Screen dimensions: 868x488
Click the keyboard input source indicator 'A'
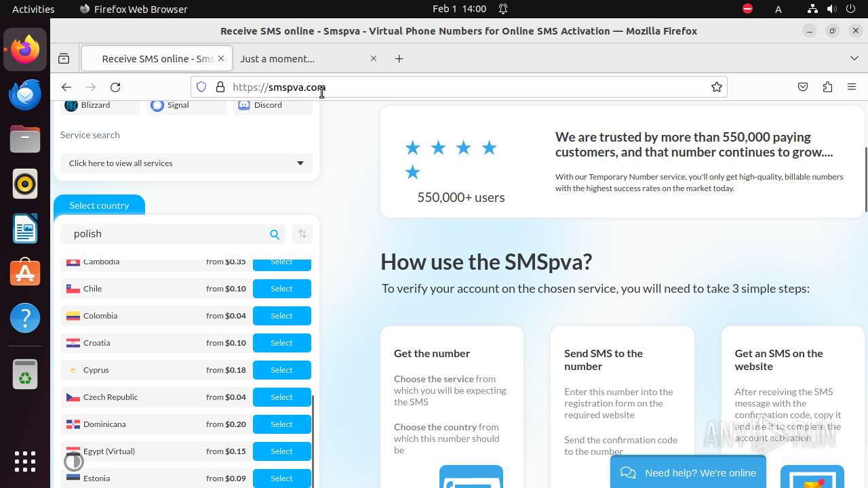coord(778,9)
